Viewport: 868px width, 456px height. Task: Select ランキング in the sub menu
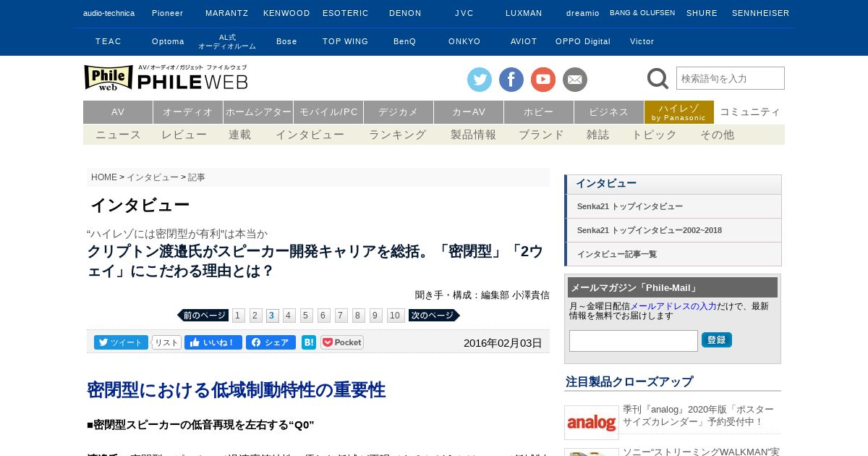[398, 135]
